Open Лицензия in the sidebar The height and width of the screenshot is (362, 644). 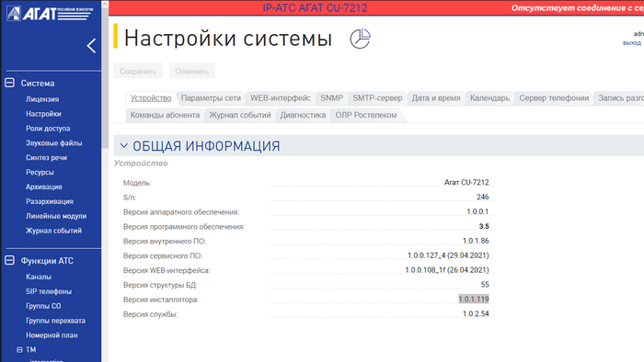click(x=42, y=99)
